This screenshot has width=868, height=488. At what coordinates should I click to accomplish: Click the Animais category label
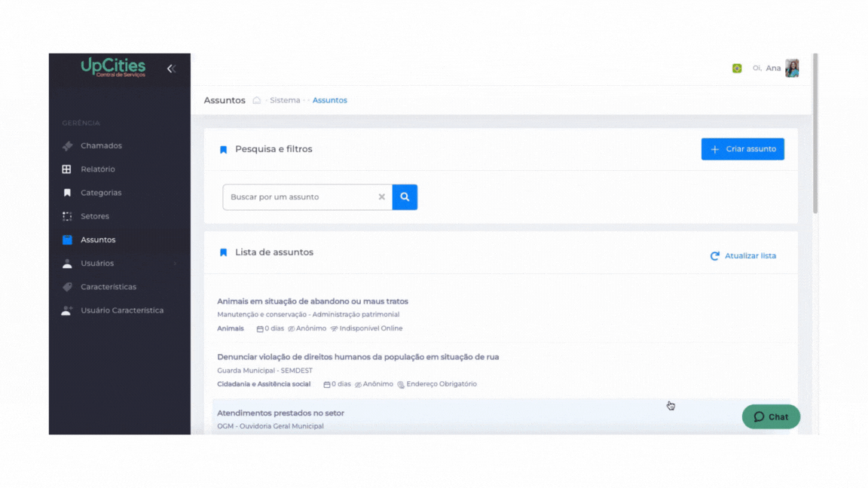pos(231,328)
